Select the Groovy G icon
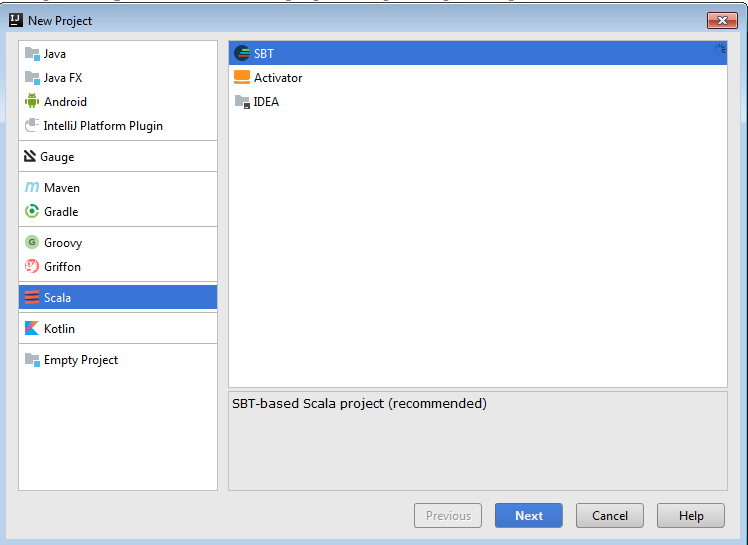 pyautogui.click(x=32, y=242)
